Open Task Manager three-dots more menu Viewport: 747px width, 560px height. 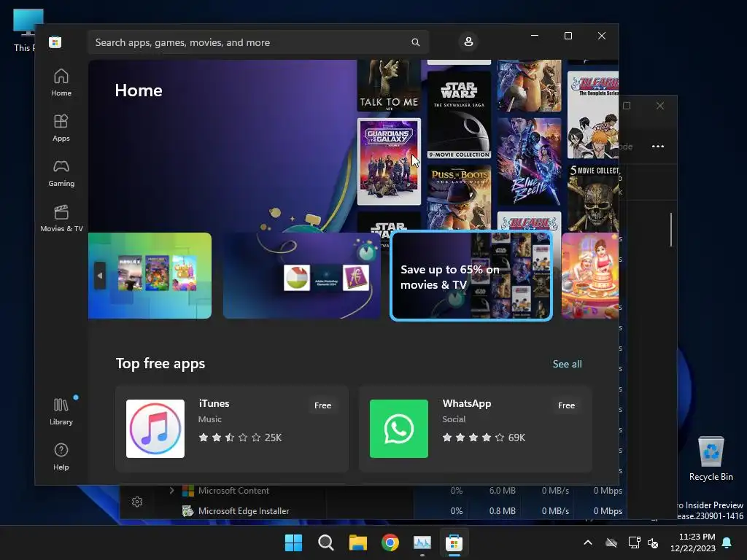[658, 146]
